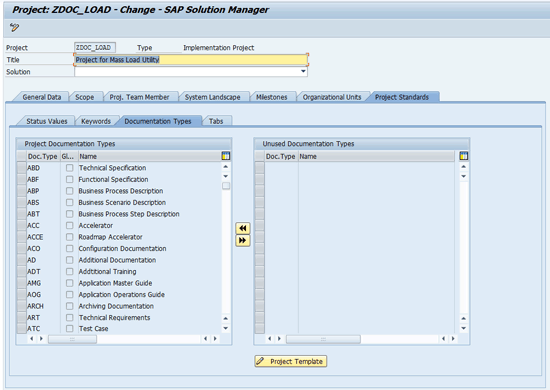
Task: Open column settings icon in Unused Documentation Types
Action: pyautogui.click(x=464, y=156)
